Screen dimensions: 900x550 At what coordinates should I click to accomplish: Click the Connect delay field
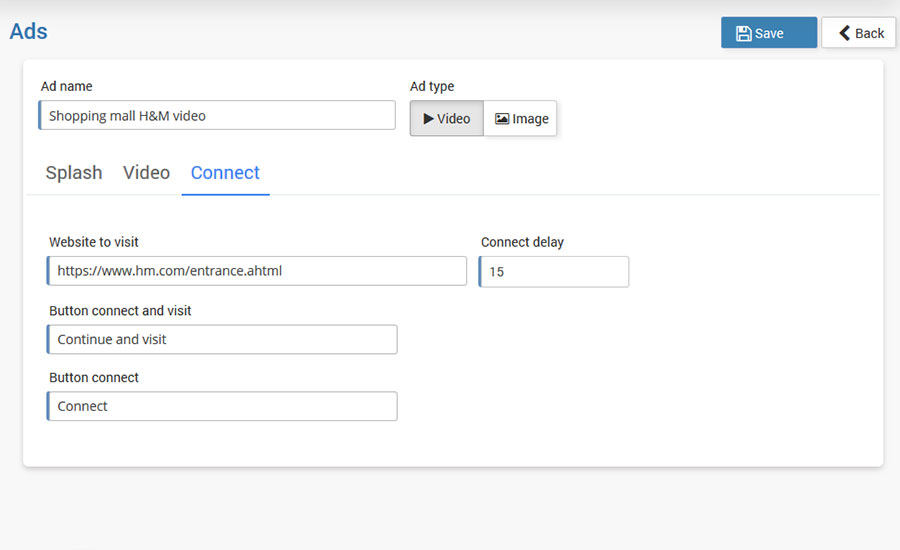coord(554,272)
